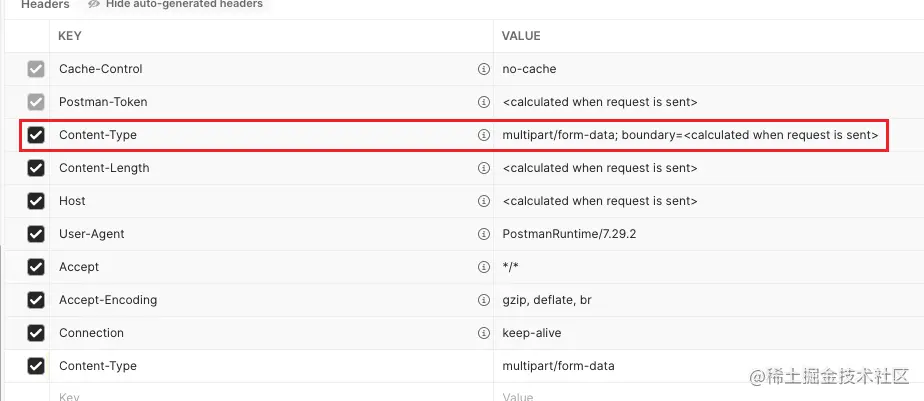Click the empty Key input field
The width and height of the screenshot is (924, 401).
click(x=271, y=393)
